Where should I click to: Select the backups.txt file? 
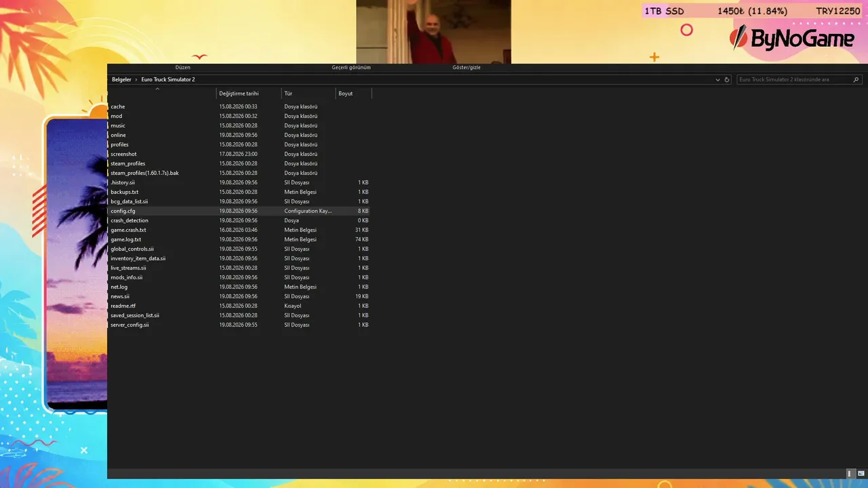124,192
